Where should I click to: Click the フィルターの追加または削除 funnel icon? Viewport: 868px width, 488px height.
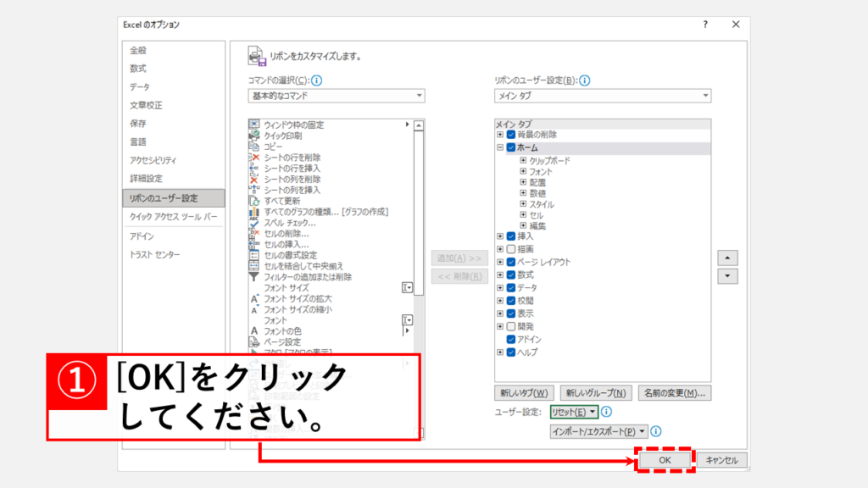254,277
